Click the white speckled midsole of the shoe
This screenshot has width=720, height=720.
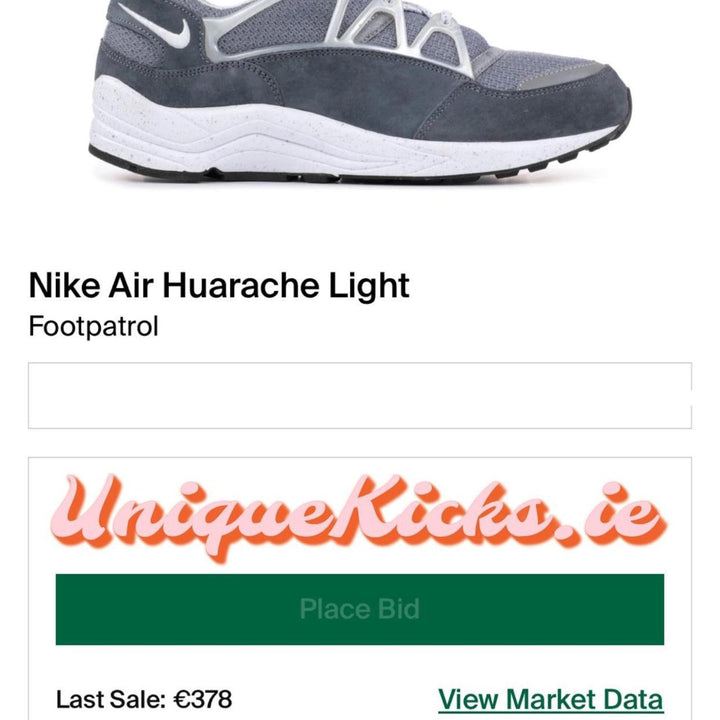click(x=276, y=135)
